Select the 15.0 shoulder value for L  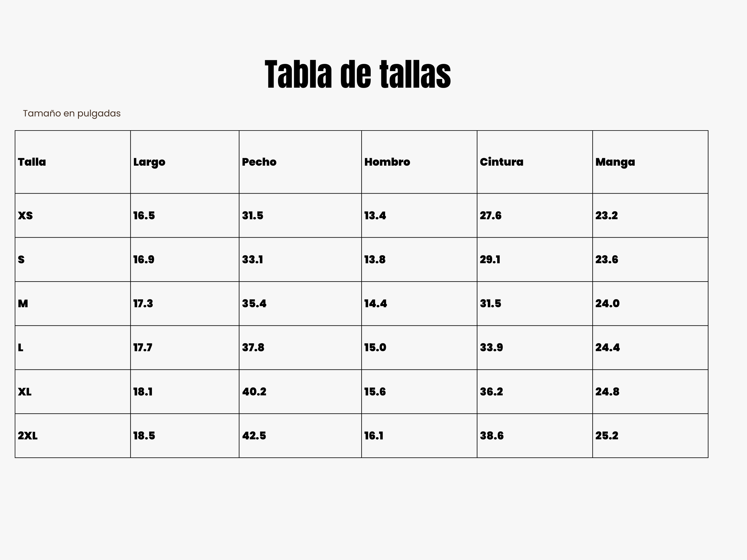pos(375,348)
